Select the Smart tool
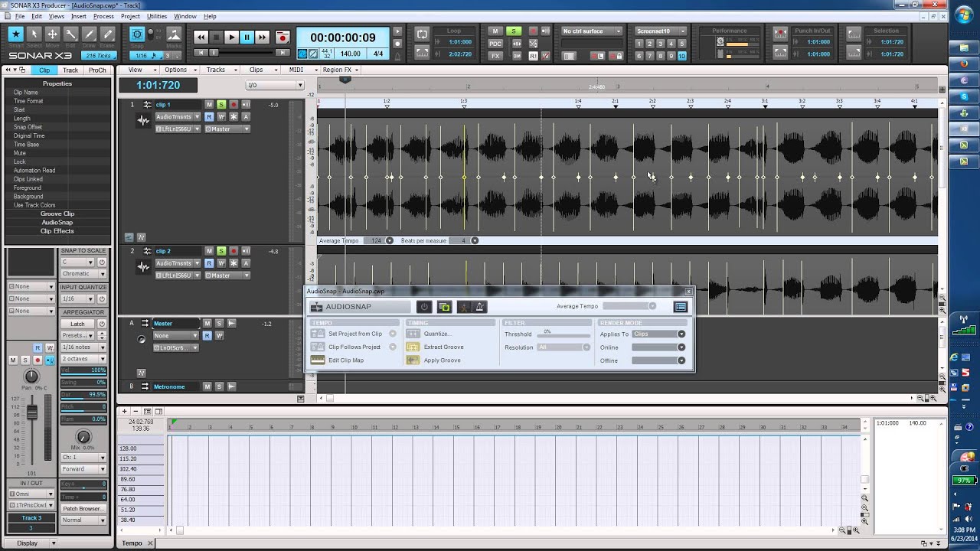This screenshot has width=980, height=551. (x=15, y=34)
